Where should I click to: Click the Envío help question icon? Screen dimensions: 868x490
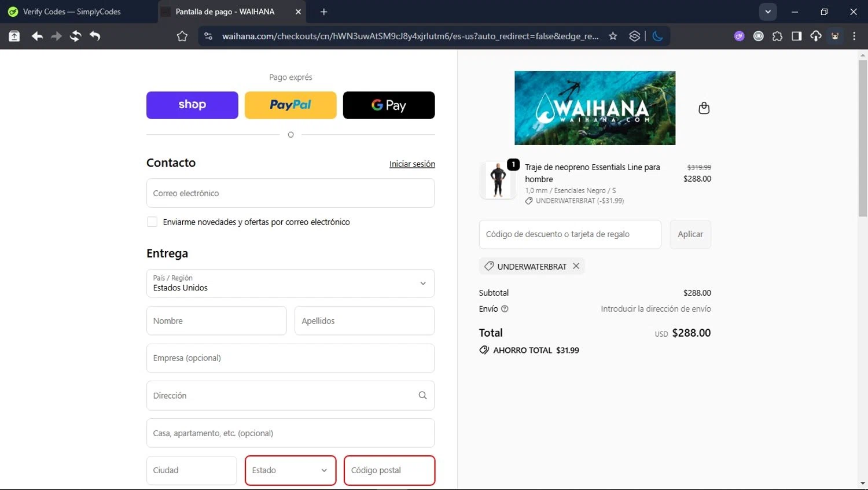point(505,309)
